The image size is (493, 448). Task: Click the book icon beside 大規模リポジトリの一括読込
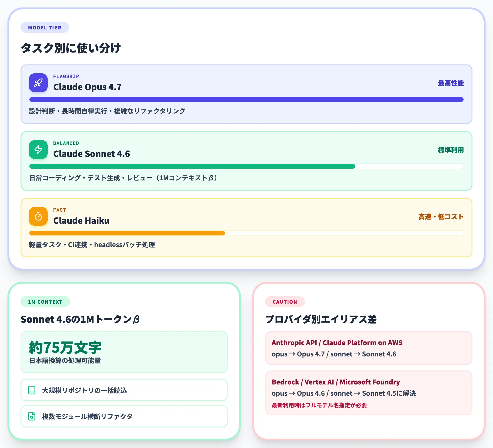click(x=32, y=390)
